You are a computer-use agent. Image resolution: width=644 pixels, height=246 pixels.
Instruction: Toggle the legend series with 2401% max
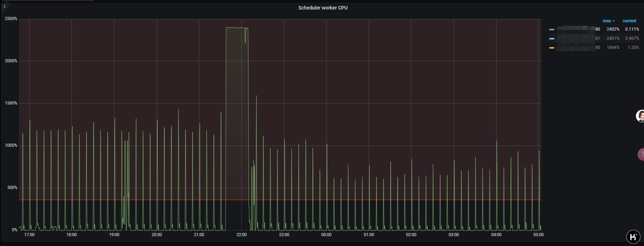(x=576, y=38)
